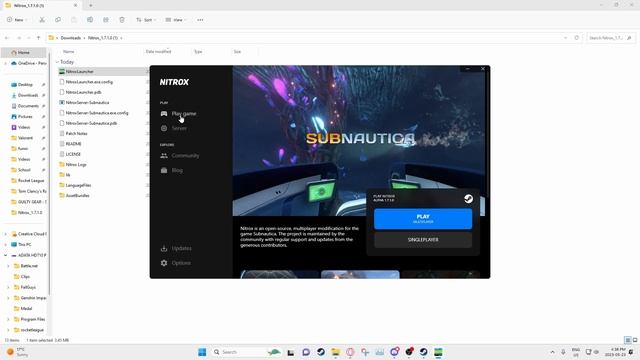Click the Up one level arrow
Image resolution: width=640 pixels, height=360 pixels.
[x=38, y=38]
